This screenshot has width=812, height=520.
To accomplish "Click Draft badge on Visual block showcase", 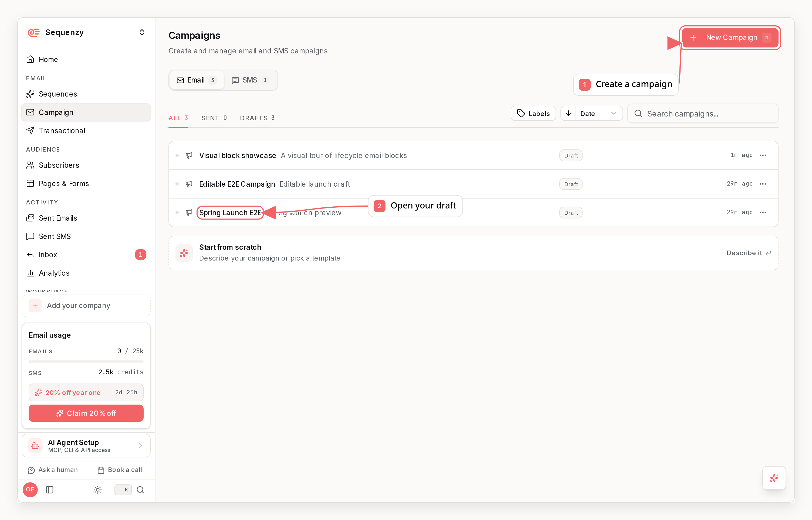I will tap(571, 156).
